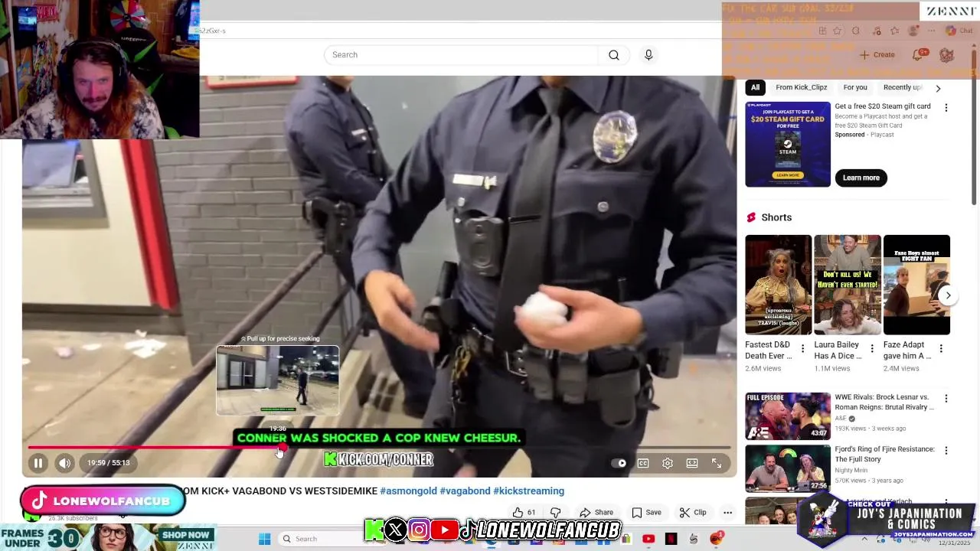The width and height of the screenshot is (980, 551).
Task: Click in the YouTube search field
Action: pos(461,55)
